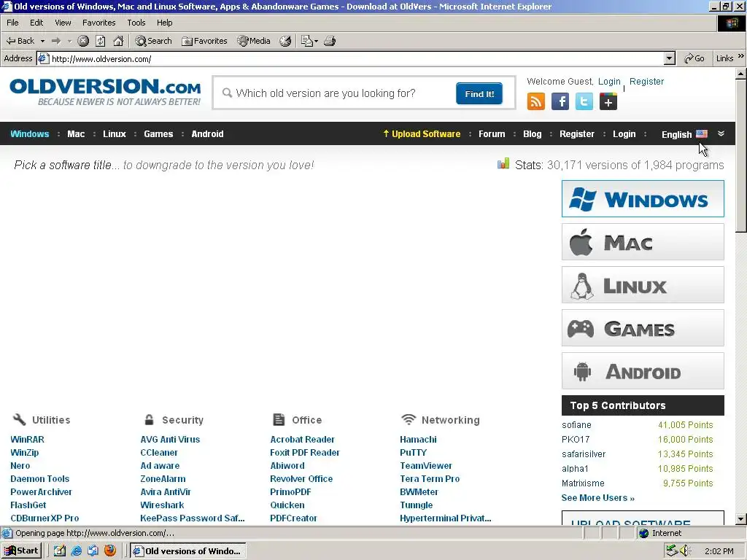Viewport: 747px width, 560px height.
Task: Click the US flag language icon
Action: tap(702, 134)
